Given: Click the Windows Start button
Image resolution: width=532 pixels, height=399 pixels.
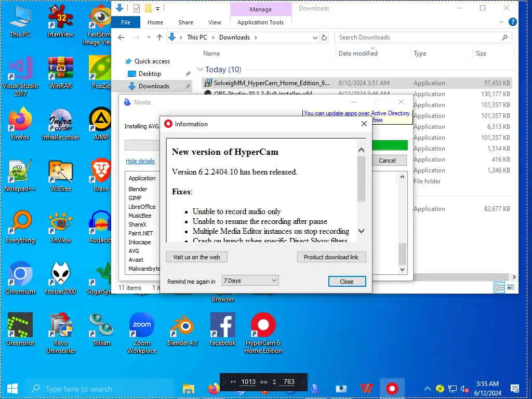Looking at the screenshot, I should click(x=12, y=389).
